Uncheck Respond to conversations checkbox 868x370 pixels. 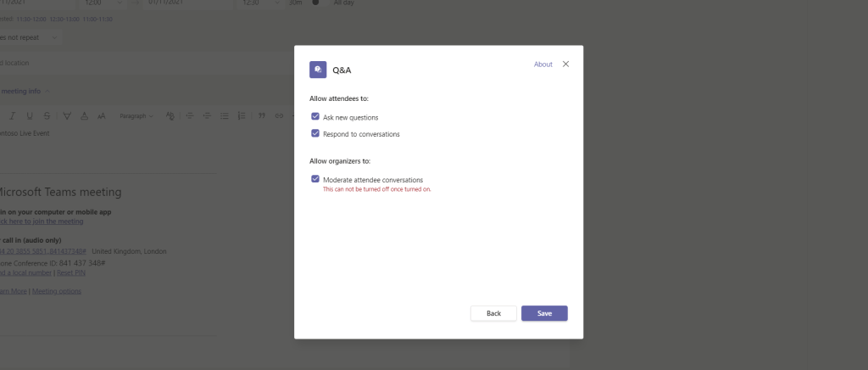(315, 133)
